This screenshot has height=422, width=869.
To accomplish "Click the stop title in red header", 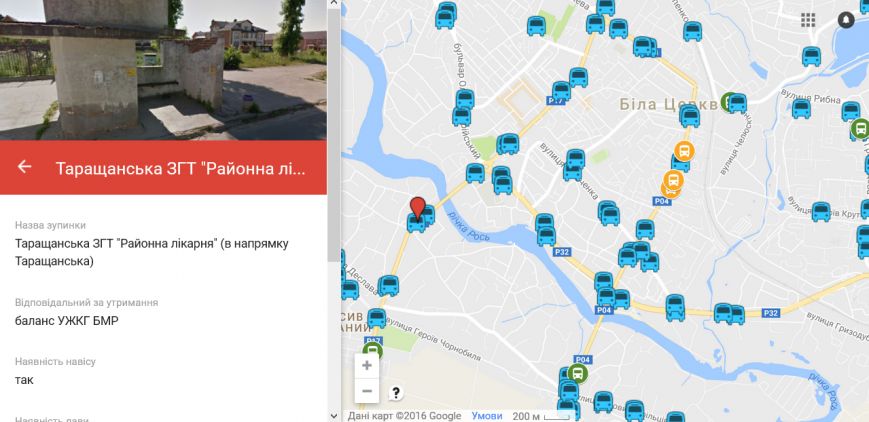I will coord(181,168).
